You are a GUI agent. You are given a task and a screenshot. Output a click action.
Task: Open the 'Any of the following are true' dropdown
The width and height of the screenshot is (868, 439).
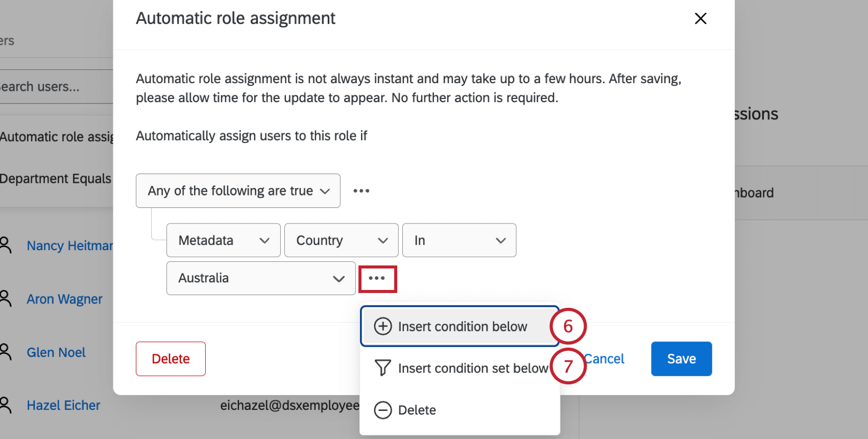point(237,190)
